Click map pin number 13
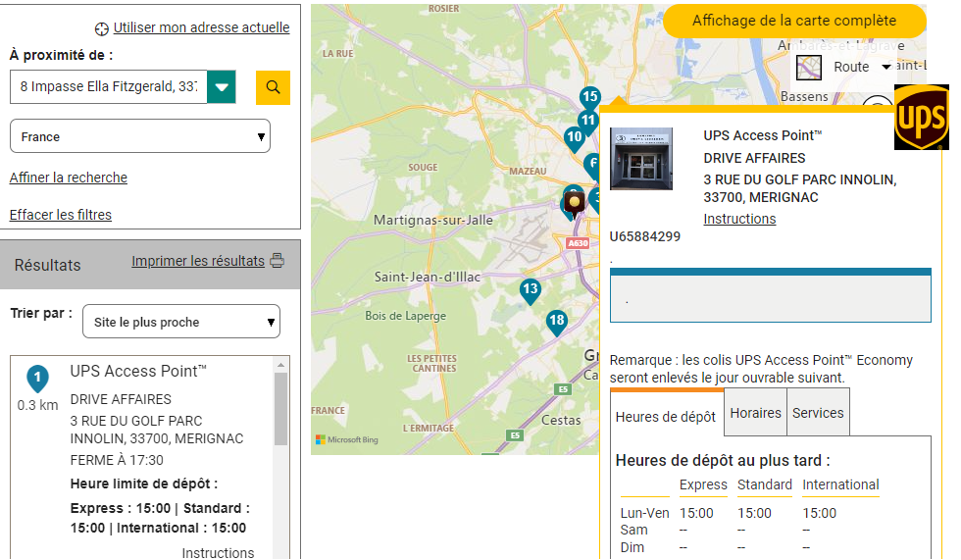This screenshot has height=560, width=961. click(531, 290)
